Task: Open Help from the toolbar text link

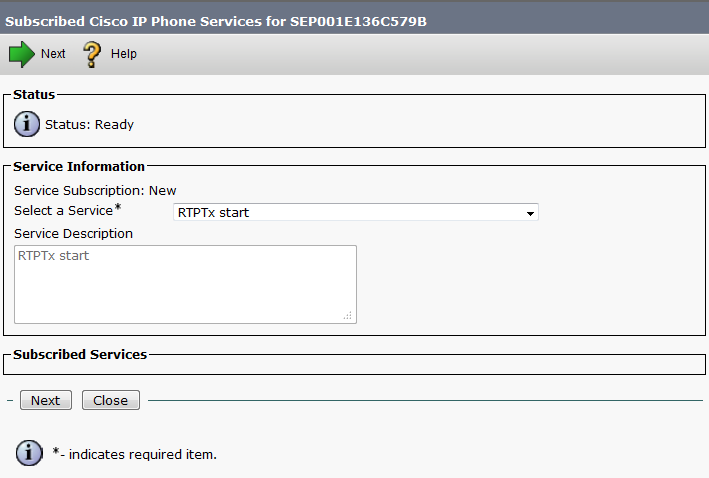Action: [x=124, y=54]
